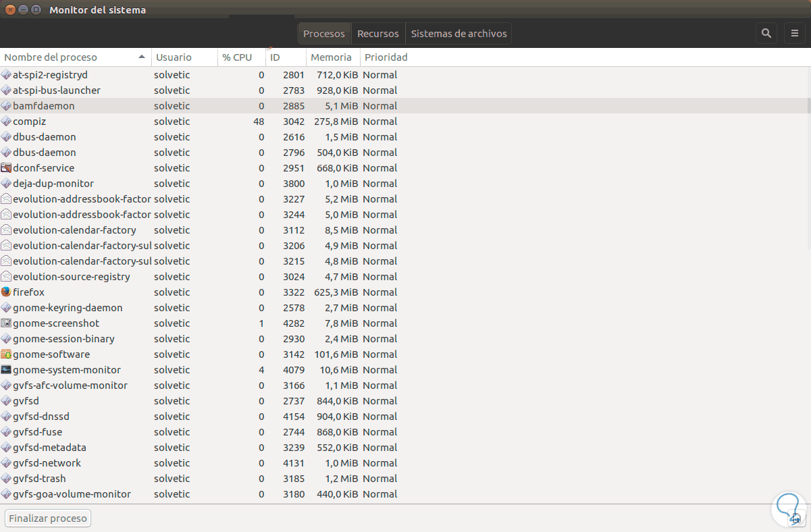Click process ID 2885 of bamfdaemon
Screen dimensions: 811x532
tap(294, 106)
